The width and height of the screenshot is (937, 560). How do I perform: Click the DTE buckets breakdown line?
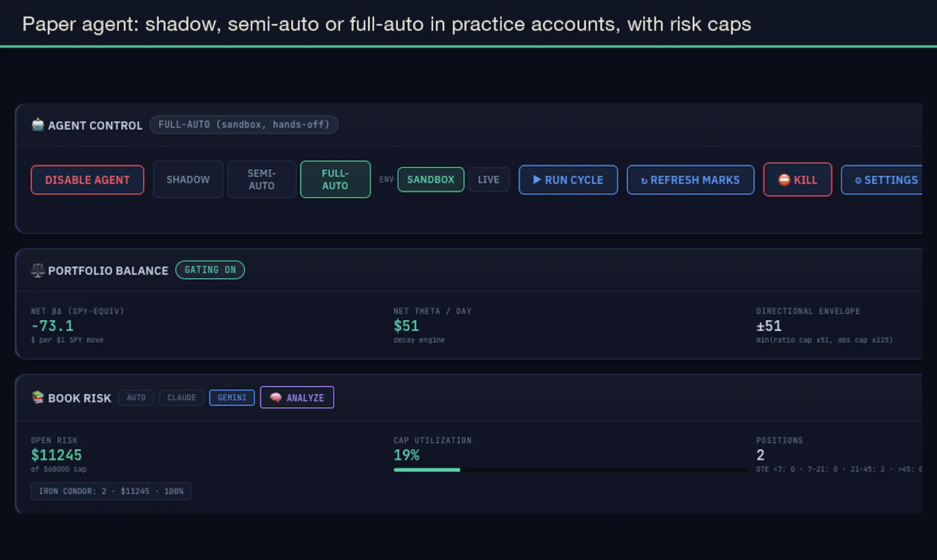(x=839, y=469)
